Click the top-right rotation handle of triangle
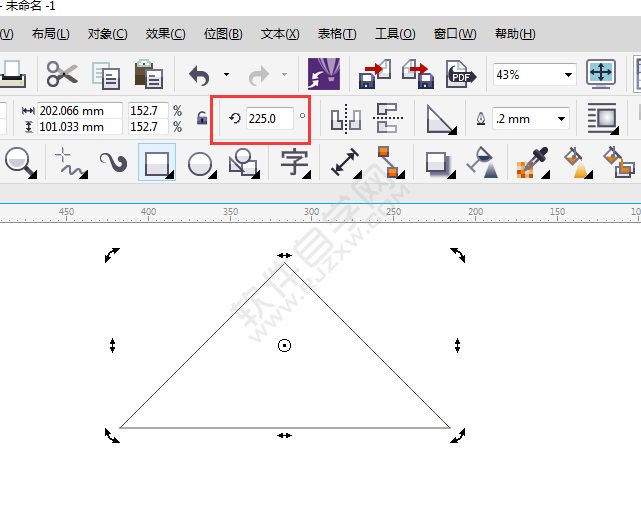 [458, 255]
